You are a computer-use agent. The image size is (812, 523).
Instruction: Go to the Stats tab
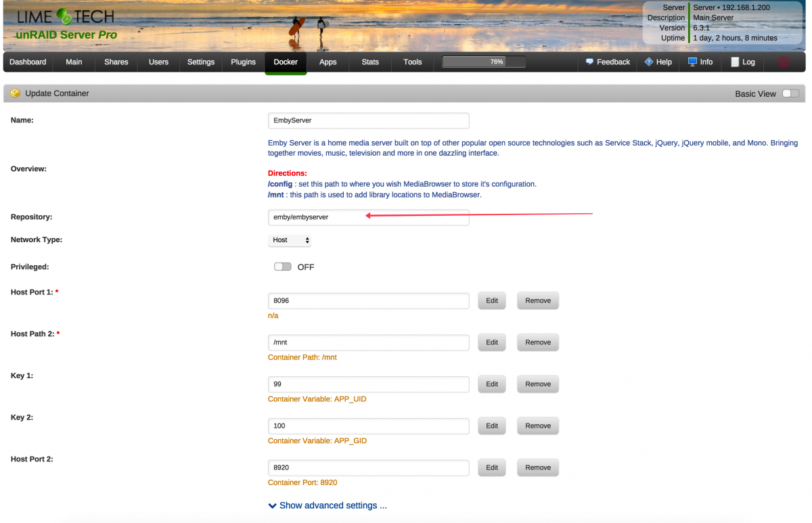click(x=370, y=62)
